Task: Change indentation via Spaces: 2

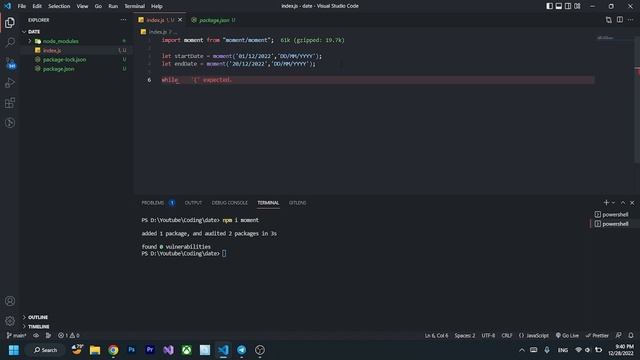Action: tap(465, 336)
